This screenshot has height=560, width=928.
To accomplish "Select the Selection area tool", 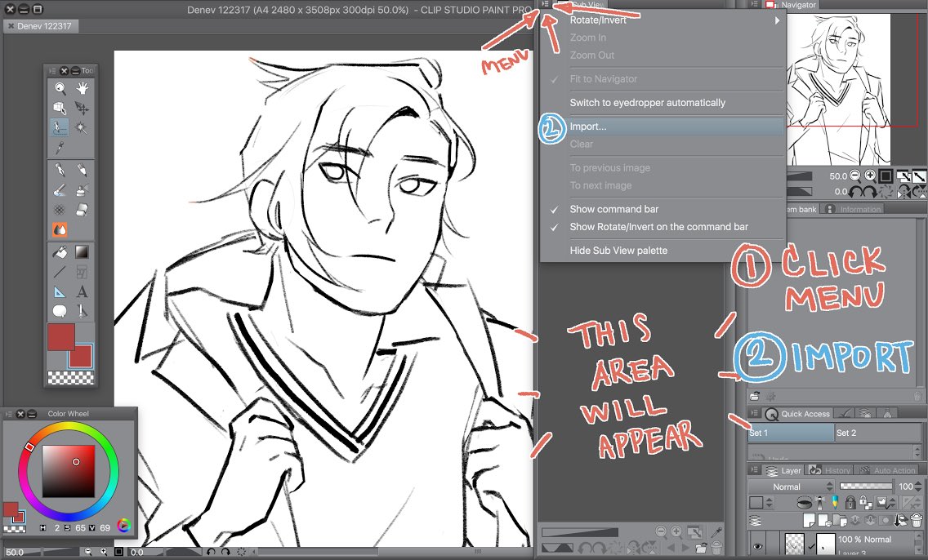I will 60,127.
